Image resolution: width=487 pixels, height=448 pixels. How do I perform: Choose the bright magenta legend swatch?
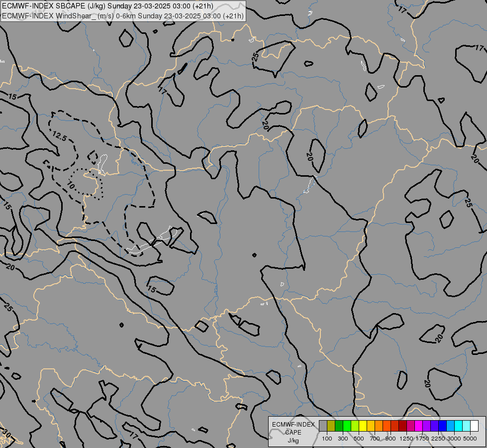pyautogui.click(x=418, y=426)
